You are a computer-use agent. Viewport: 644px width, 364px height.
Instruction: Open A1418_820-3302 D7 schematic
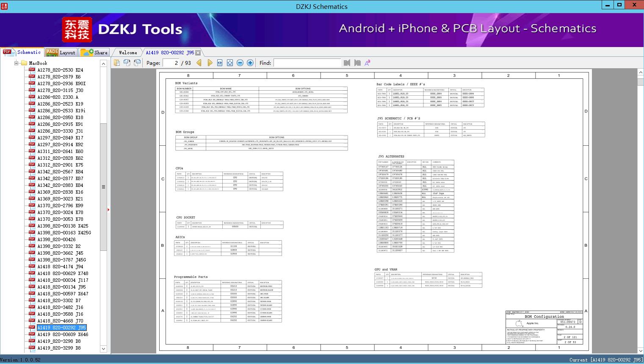pyautogui.click(x=59, y=300)
